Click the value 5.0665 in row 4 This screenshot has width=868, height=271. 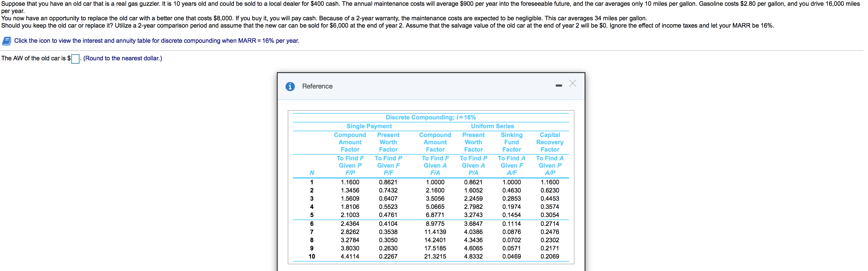435,207
